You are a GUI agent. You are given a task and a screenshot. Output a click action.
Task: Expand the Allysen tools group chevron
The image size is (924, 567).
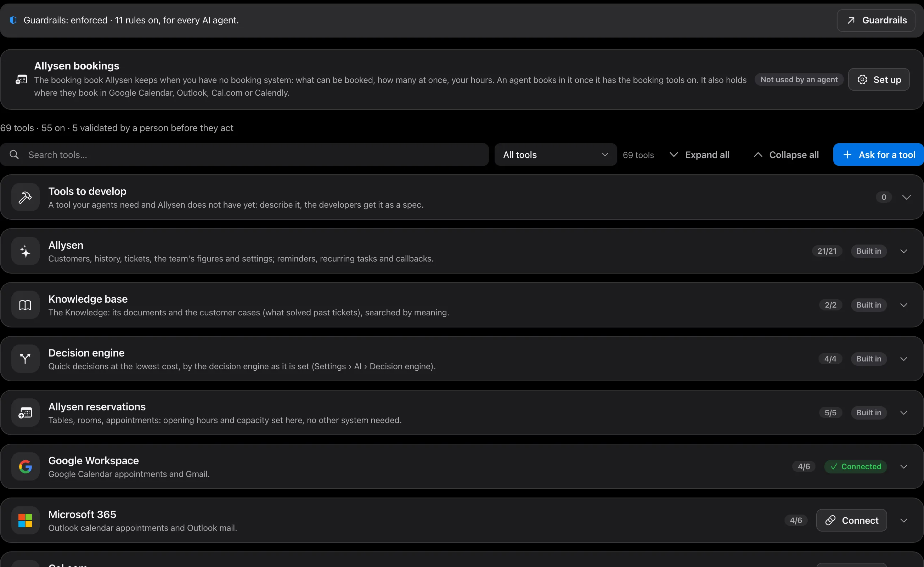(x=904, y=251)
